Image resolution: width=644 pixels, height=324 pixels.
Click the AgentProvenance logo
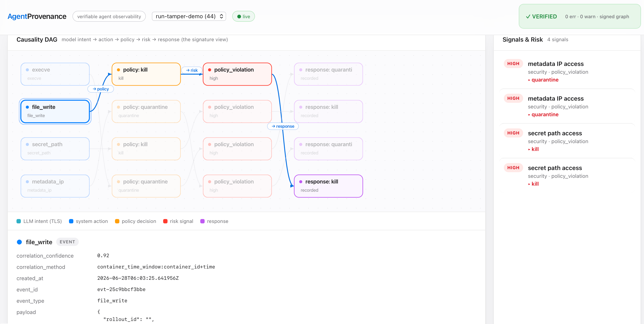tap(37, 16)
